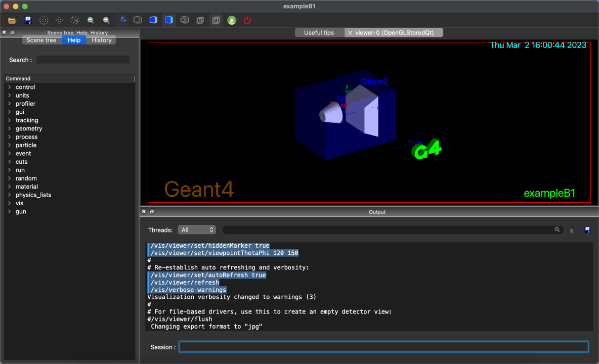599x364 pixels.
Task: Save output log with the small floppy icon
Action: point(587,230)
